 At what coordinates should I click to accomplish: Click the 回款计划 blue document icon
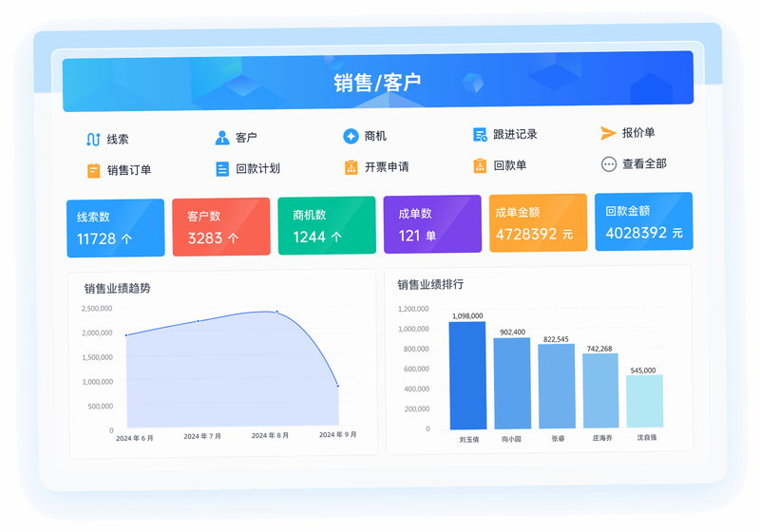(x=222, y=169)
